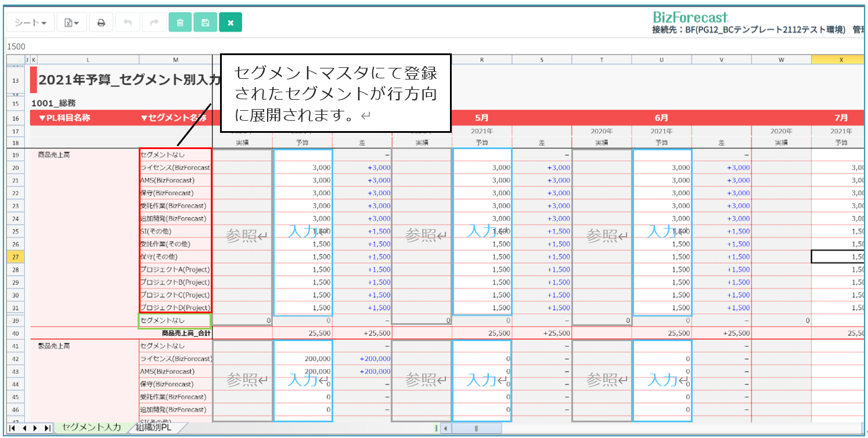Click the print icon in toolbar
Image resolution: width=868 pixels, height=438 pixels.
[101, 23]
